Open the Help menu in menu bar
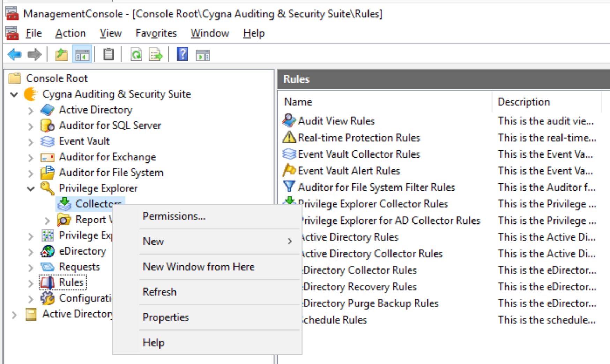The width and height of the screenshot is (610, 364). pos(254,33)
